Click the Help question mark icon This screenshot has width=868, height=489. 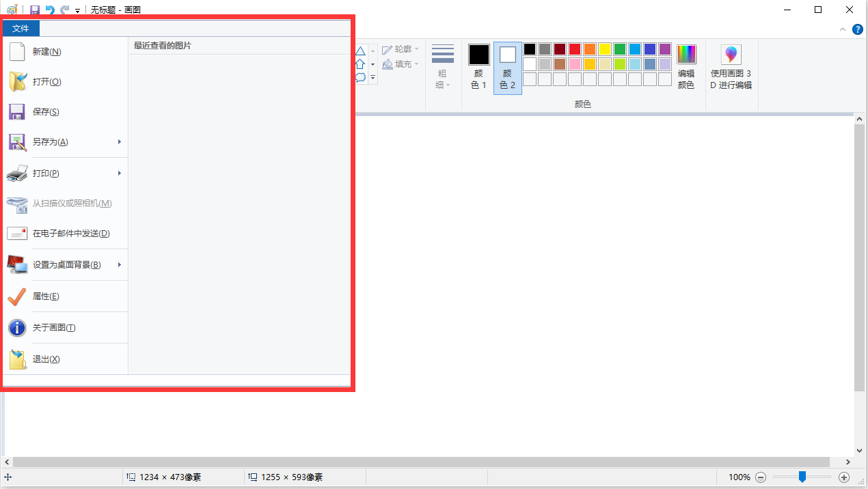point(857,29)
